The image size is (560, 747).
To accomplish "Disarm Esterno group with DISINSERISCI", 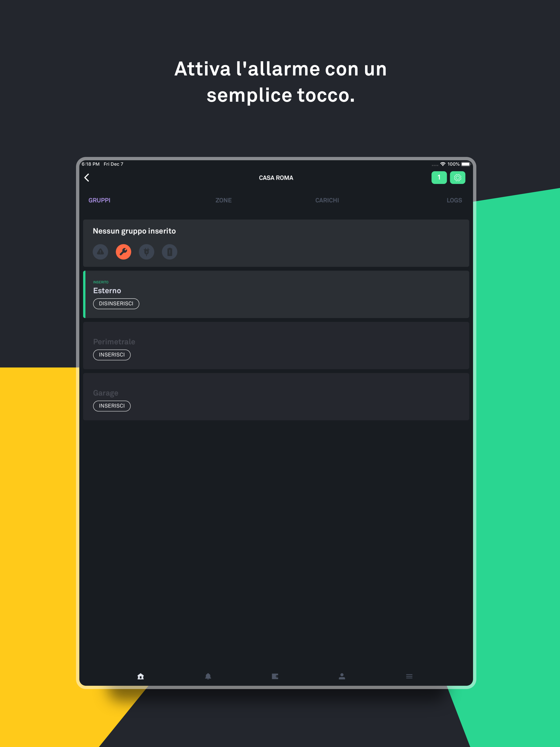I will pos(116,304).
